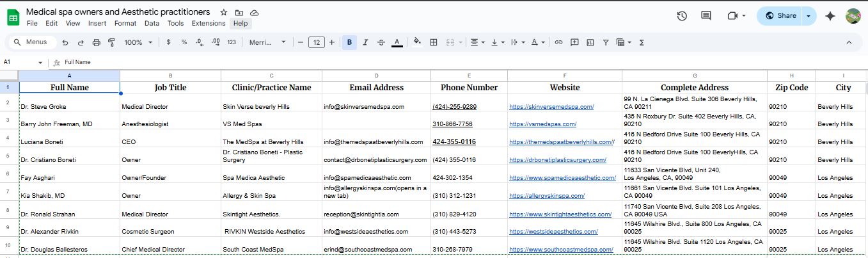Open version history clock icon
The image size is (868, 258).
click(682, 16)
